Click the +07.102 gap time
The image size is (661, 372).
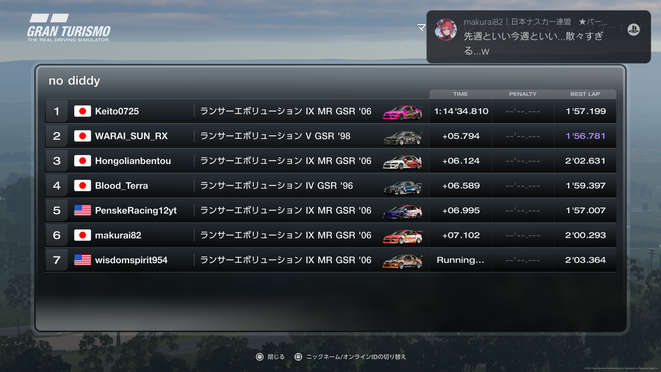(x=461, y=235)
